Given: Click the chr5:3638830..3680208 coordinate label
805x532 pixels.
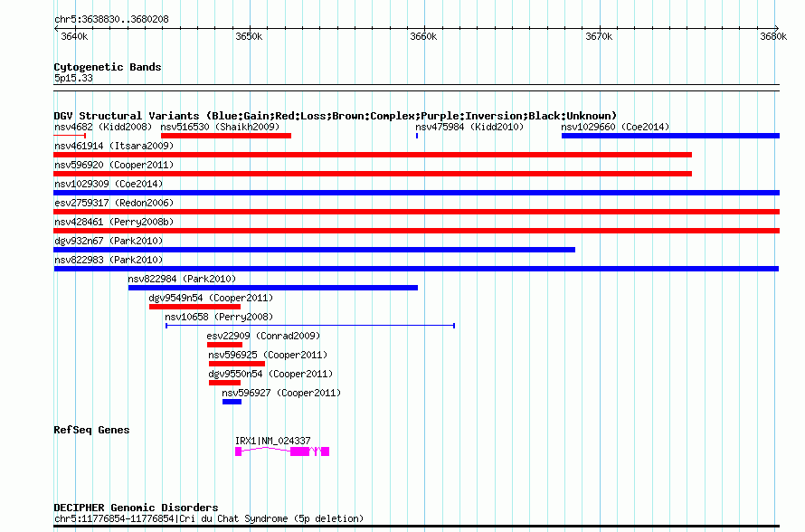Looking at the screenshot, I should point(111,19).
